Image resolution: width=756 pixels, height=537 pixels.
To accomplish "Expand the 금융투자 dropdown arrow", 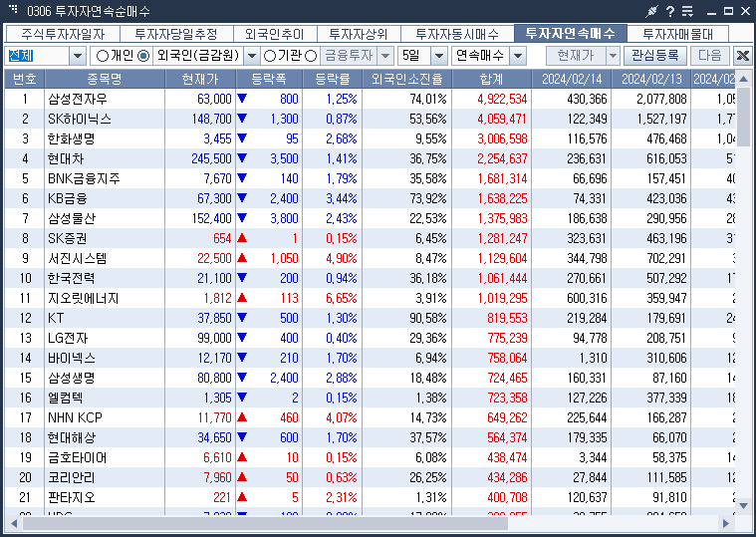I will coord(384,56).
